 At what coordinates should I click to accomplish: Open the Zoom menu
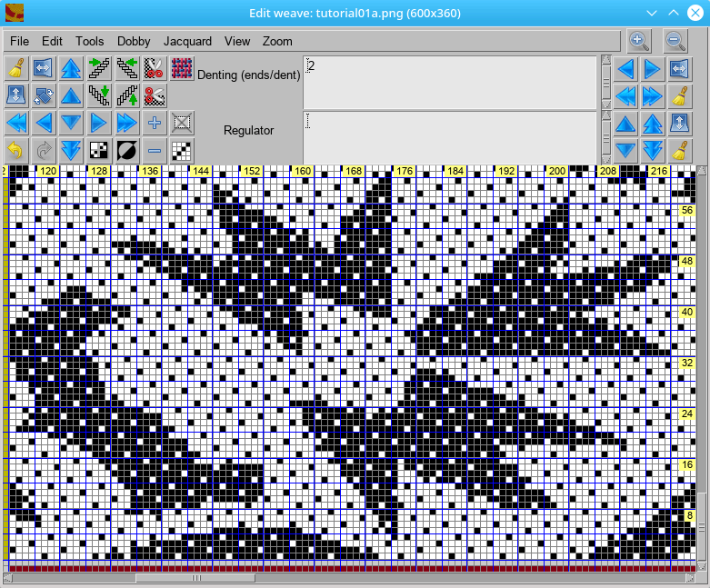point(277,41)
